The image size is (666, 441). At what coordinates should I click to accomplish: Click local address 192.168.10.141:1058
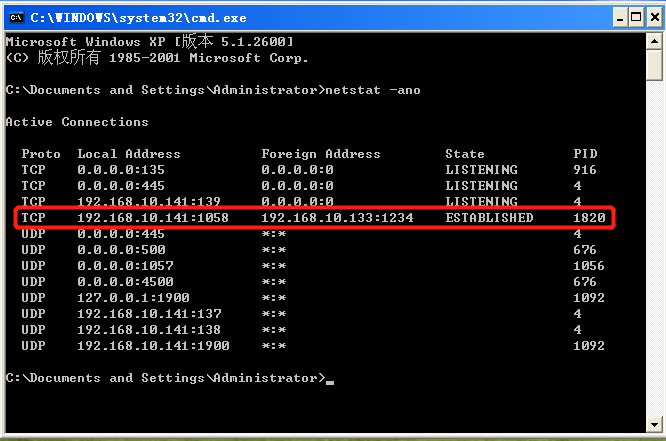(x=153, y=218)
